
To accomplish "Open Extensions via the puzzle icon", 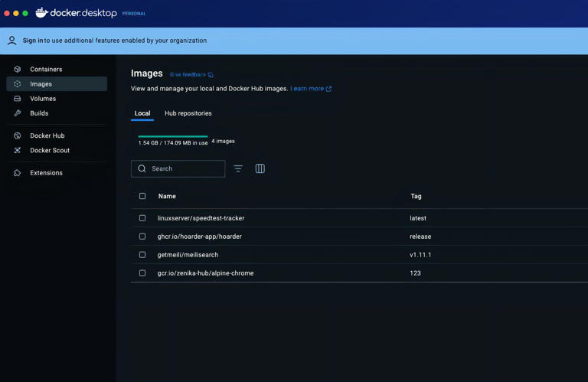I will tap(18, 173).
